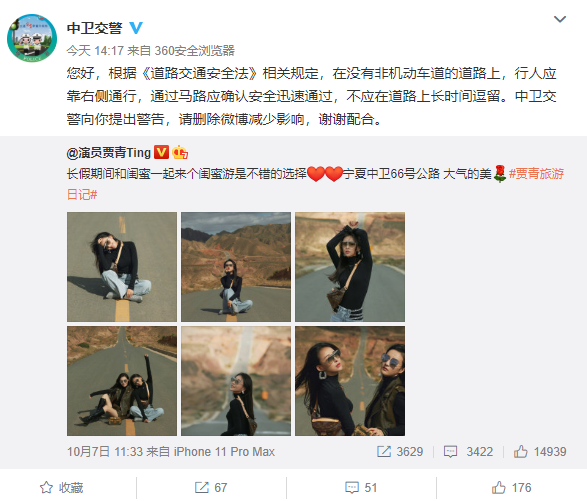Toggle 收藏 favorite star
587x501 pixels.
coord(62,488)
